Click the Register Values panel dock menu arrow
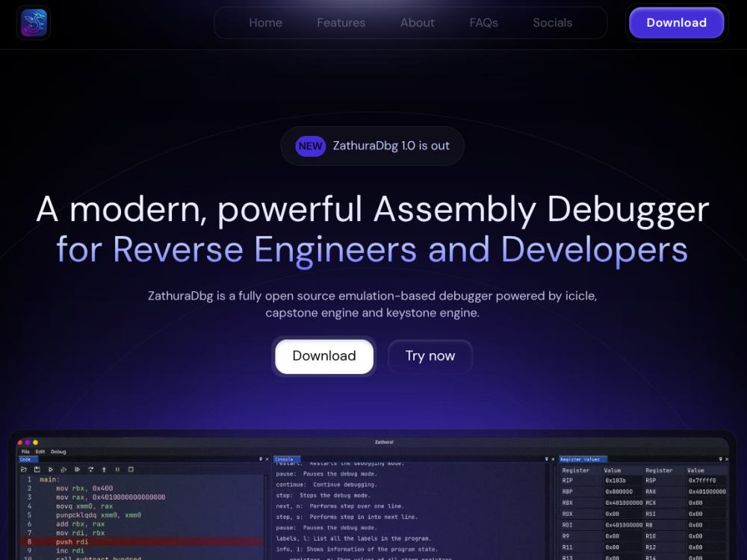The width and height of the screenshot is (747, 560). [720, 459]
